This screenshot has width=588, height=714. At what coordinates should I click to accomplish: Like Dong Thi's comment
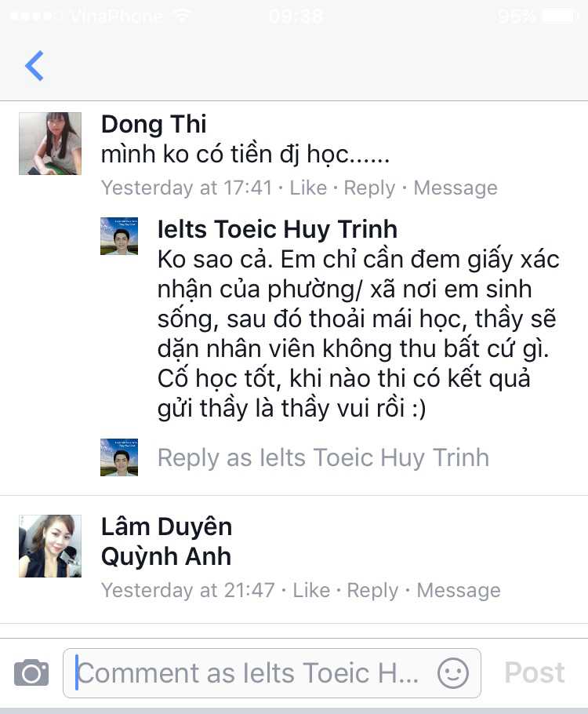click(308, 188)
